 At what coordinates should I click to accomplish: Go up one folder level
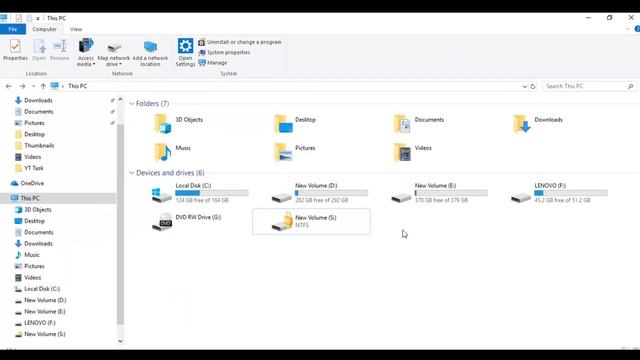(43, 86)
